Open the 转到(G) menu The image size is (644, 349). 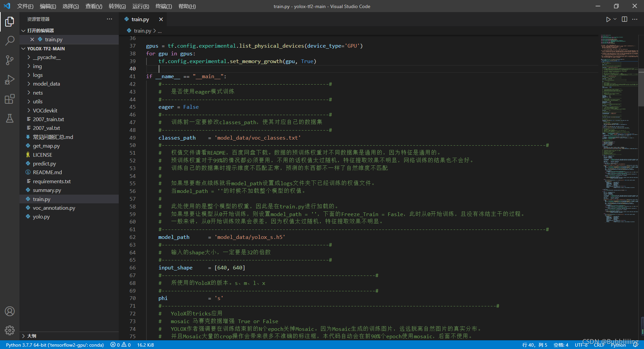117,6
